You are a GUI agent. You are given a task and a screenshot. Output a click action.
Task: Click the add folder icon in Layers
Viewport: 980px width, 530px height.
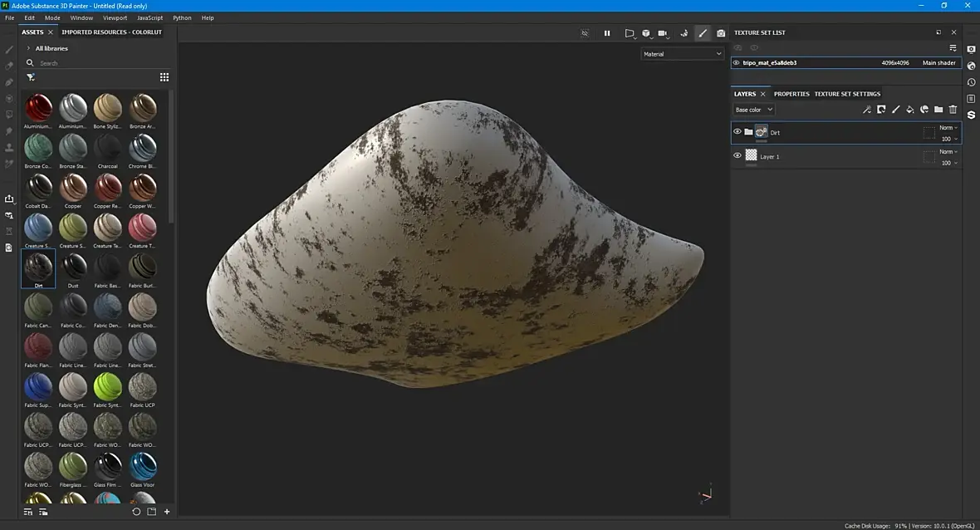[938, 110]
